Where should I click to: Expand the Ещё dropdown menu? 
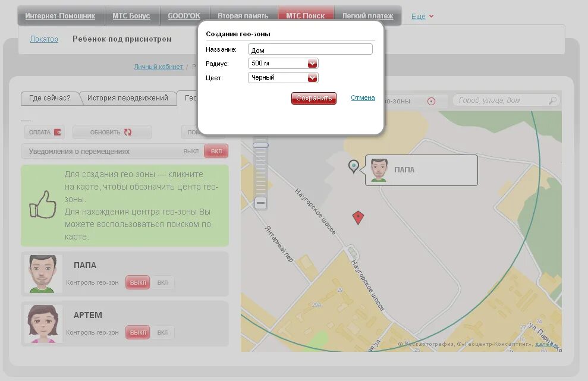422,17
